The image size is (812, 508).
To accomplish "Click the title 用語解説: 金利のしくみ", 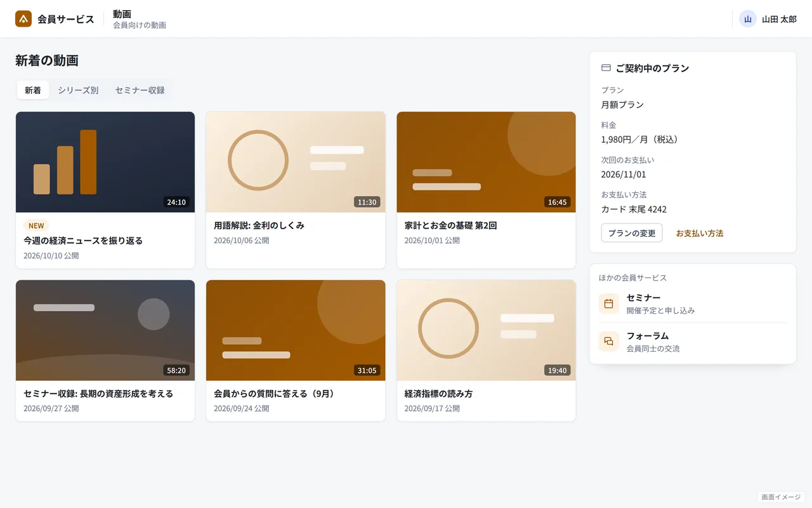I will point(259,225).
